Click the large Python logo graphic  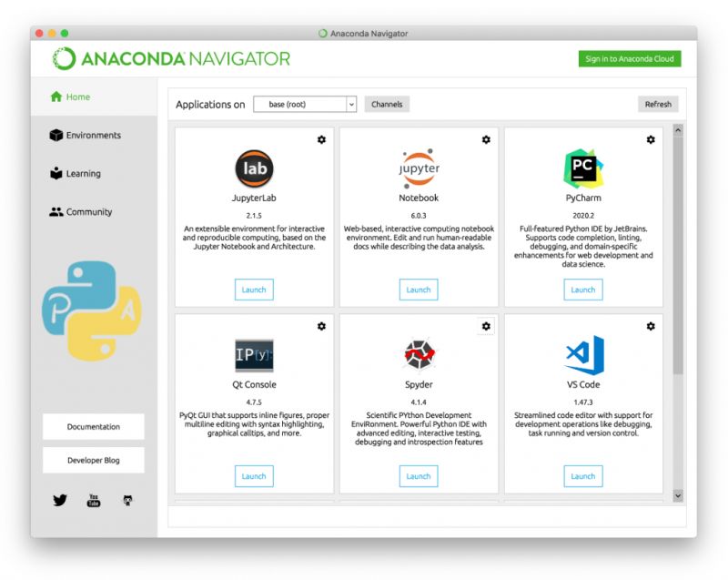pos(94,310)
